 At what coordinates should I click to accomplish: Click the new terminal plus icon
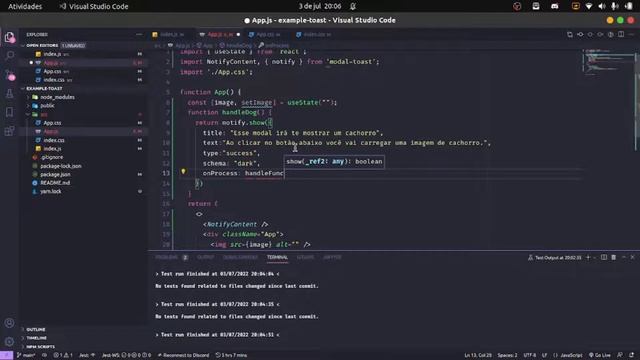588,258
